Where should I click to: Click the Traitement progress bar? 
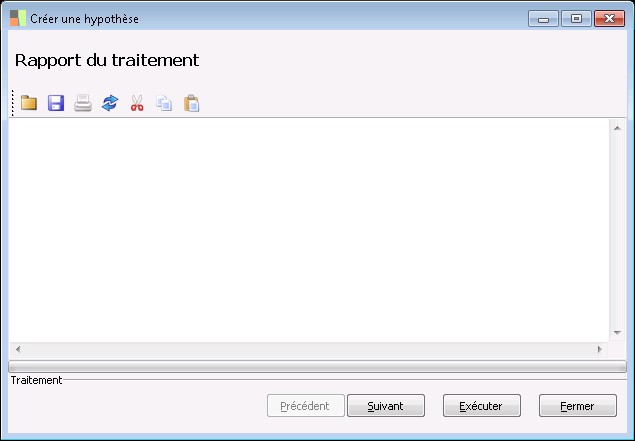[x=318, y=366]
